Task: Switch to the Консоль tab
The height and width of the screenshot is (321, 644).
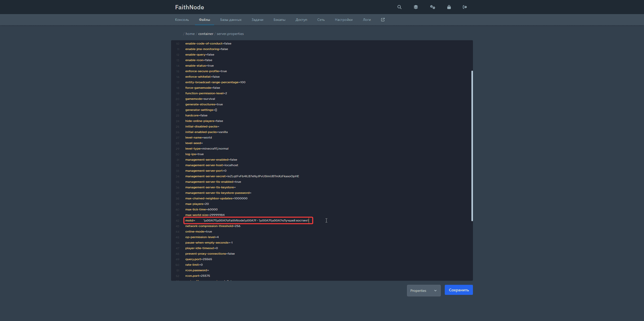Action: pos(182,20)
